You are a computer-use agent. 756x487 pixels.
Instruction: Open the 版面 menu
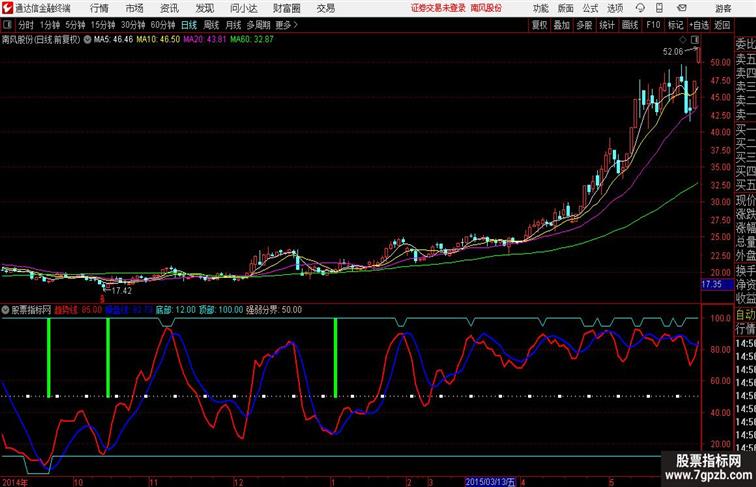(x=566, y=8)
